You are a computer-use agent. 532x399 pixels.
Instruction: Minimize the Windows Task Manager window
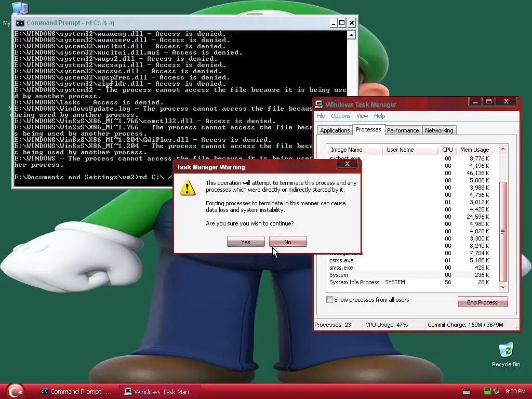pos(475,101)
